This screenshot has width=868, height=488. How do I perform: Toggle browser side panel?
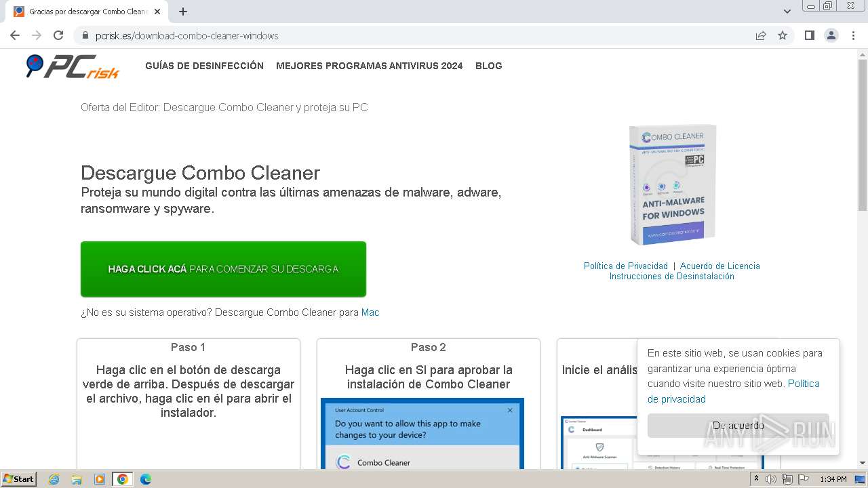click(809, 35)
